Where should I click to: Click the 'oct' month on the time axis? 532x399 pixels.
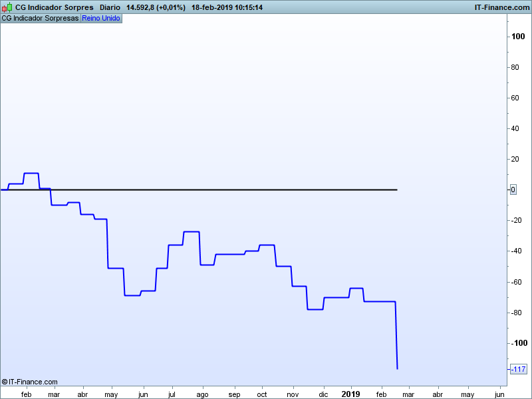(262, 394)
